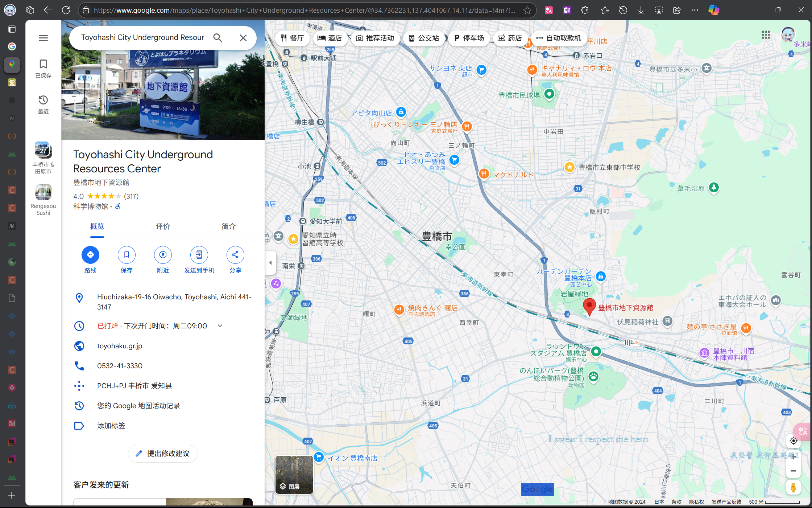Open the Layers thumbnail

[294, 475]
